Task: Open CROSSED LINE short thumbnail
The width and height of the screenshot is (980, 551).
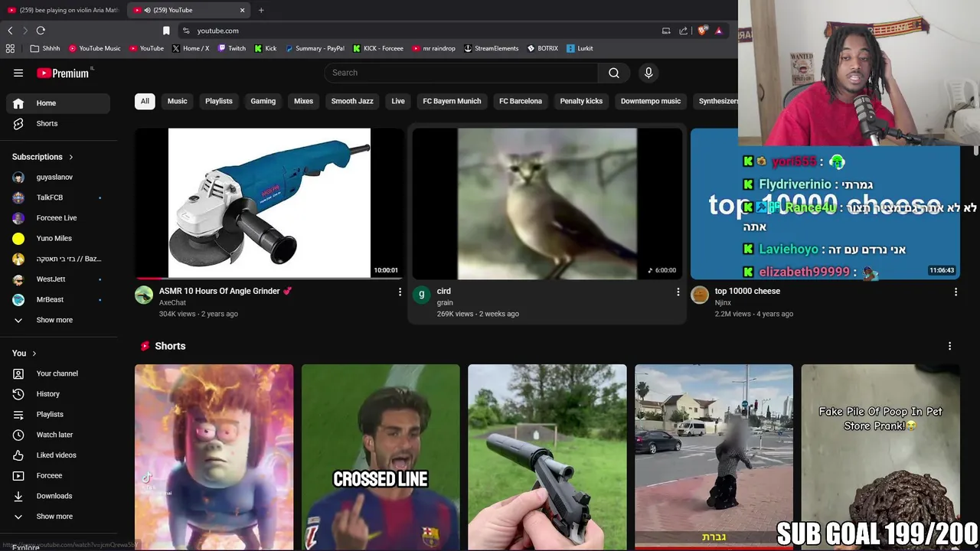Action: pyautogui.click(x=381, y=457)
